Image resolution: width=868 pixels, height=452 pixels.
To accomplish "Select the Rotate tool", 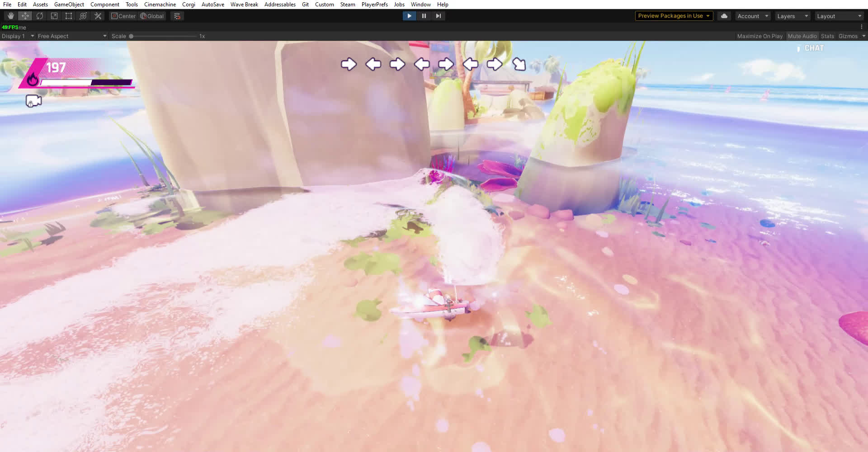I will 40,16.
